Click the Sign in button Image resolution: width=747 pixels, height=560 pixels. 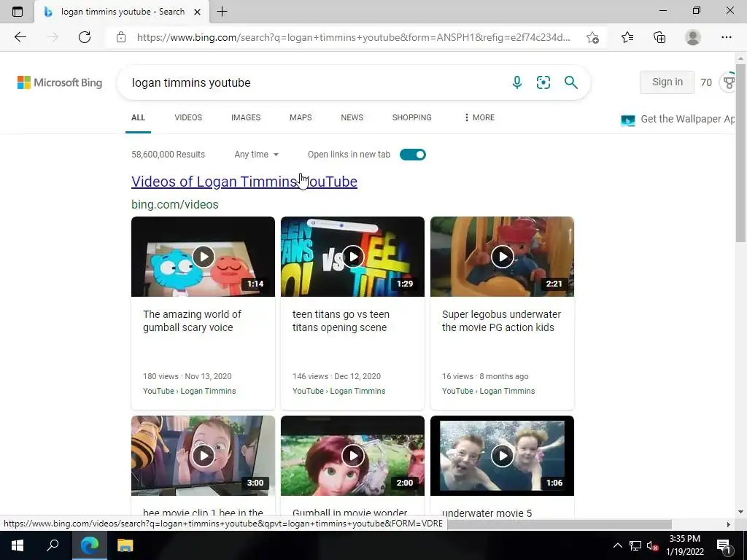[x=667, y=82]
